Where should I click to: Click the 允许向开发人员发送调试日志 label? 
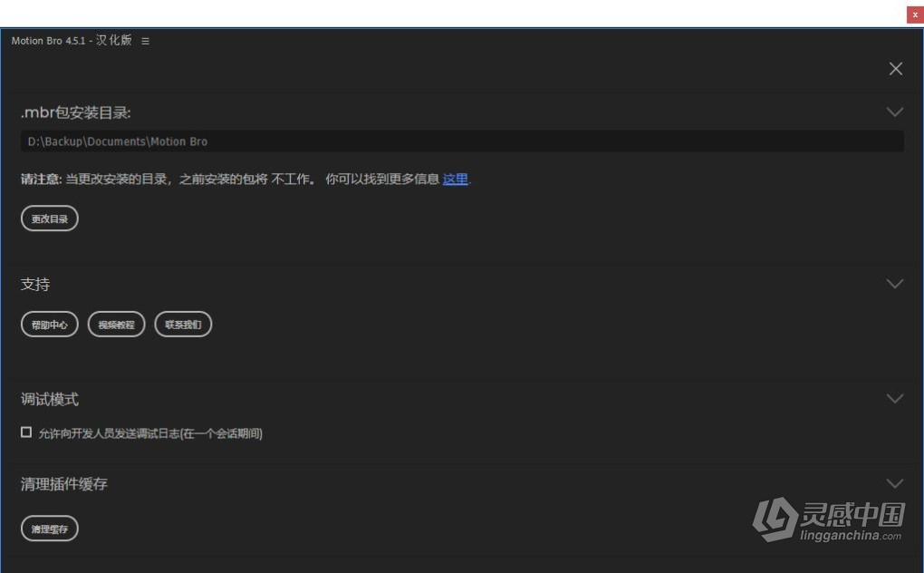pos(150,433)
